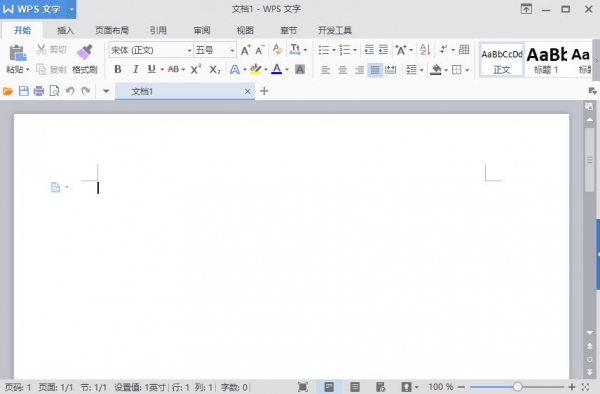Click the fit-to-window expand icon by zoom
600x394 pixels.
pyautogui.click(x=585, y=387)
